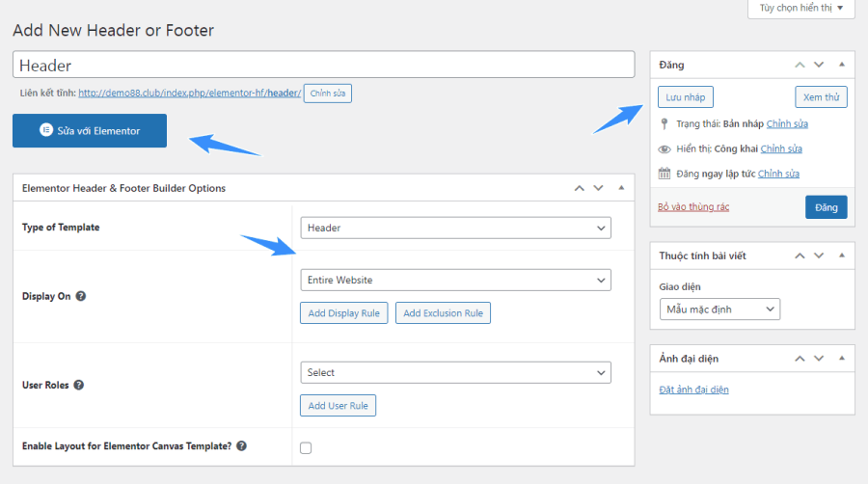This screenshot has height=484, width=868.
Task: Move Elementor Options panel down
Action: 598,188
